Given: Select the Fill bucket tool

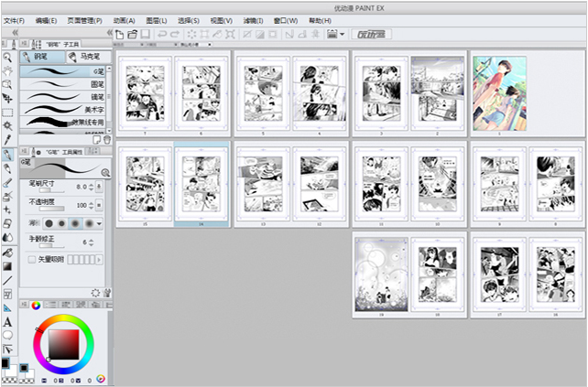Looking at the screenshot, I should click(7, 253).
